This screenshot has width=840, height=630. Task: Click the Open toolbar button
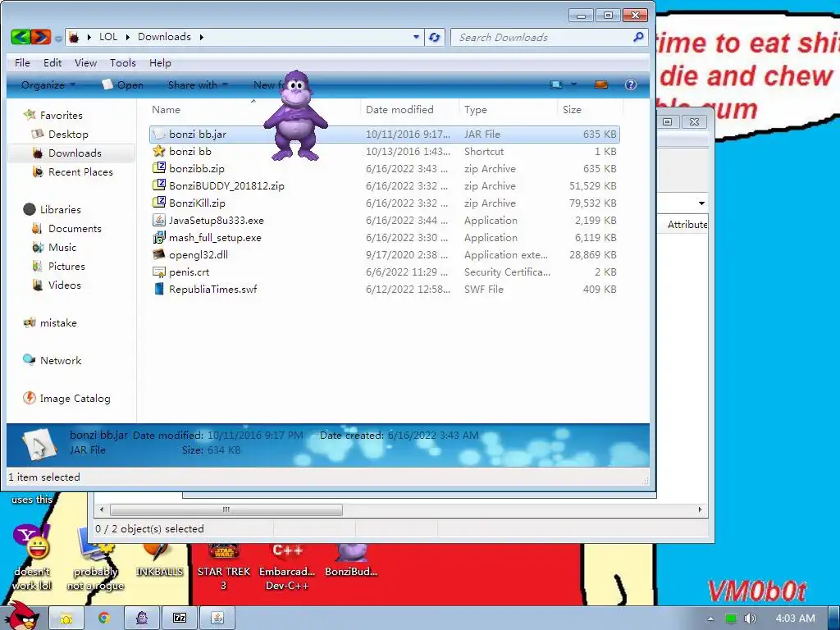tap(123, 84)
